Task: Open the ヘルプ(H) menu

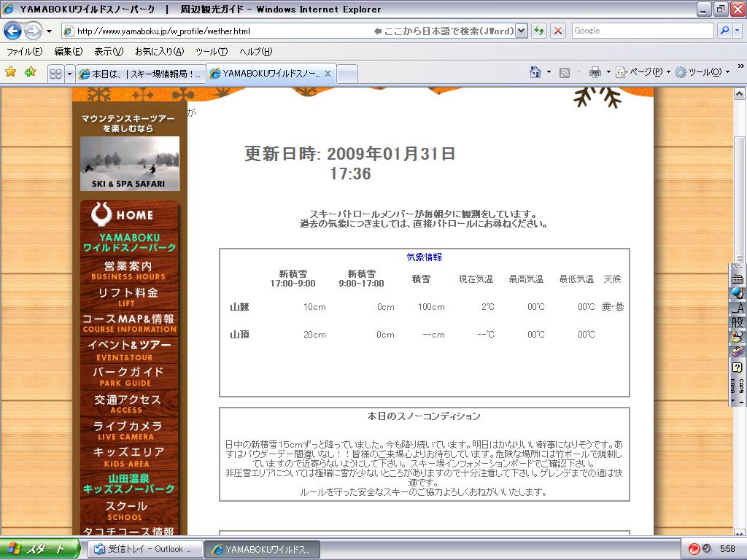Action: tap(256, 52)
